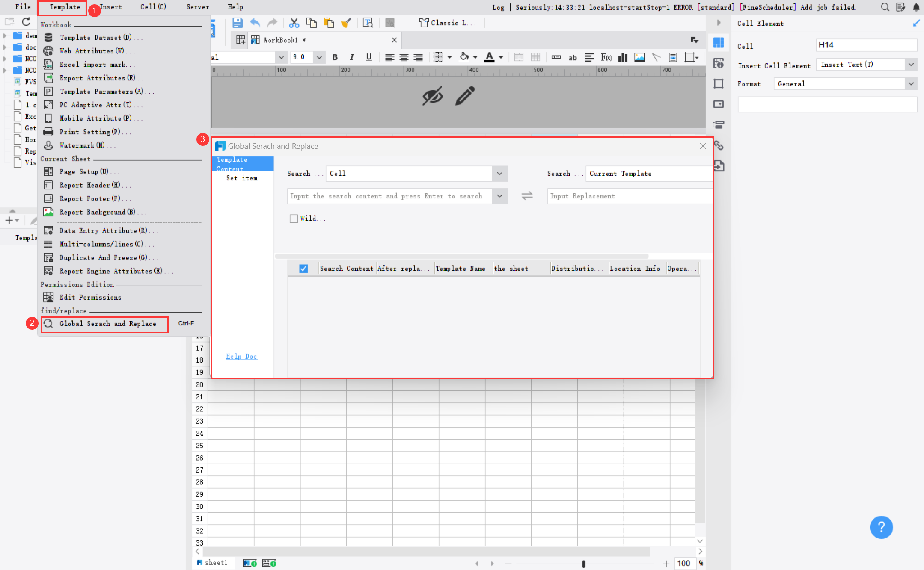Open the Help menu

click(x=235, y=7)
